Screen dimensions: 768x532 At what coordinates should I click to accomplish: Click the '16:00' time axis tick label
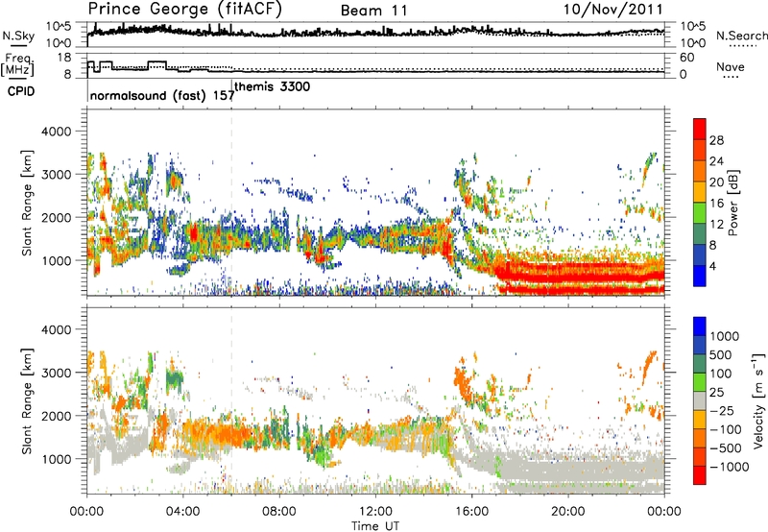[471, 512]
